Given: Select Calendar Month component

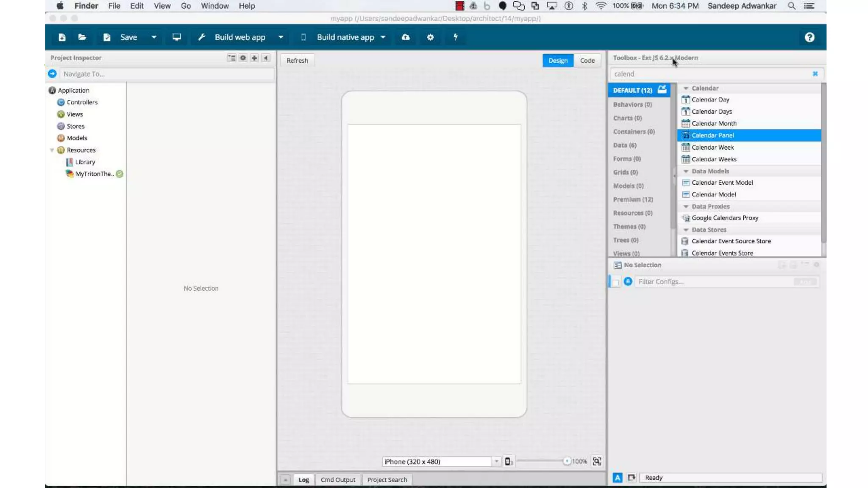Looking at the screenshot, I should [x=749, y=123].
